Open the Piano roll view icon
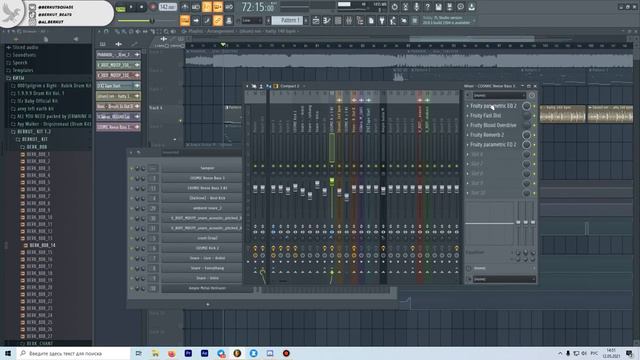Screen dimensions: 640x360 click(327, 20)
